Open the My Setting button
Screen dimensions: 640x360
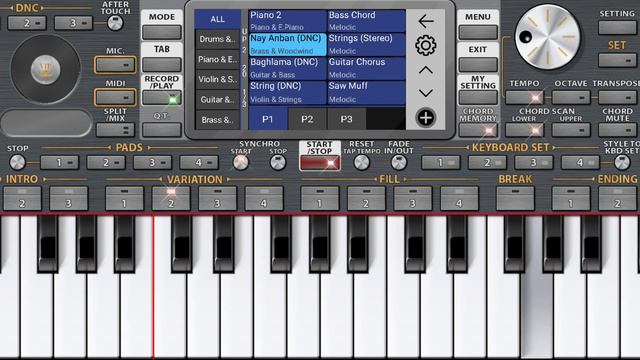(478, 98)
